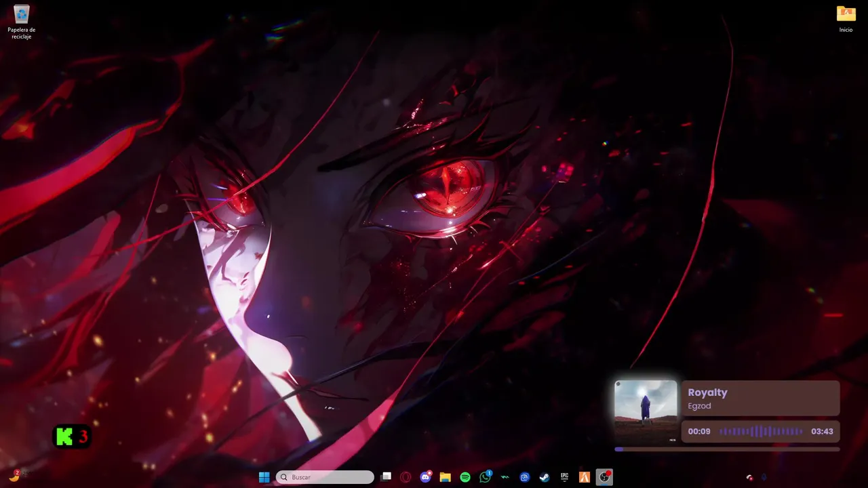Click the small icon on album cover corner
The width and height of the screenshot is (868, 488).
[x=618, y=384]
